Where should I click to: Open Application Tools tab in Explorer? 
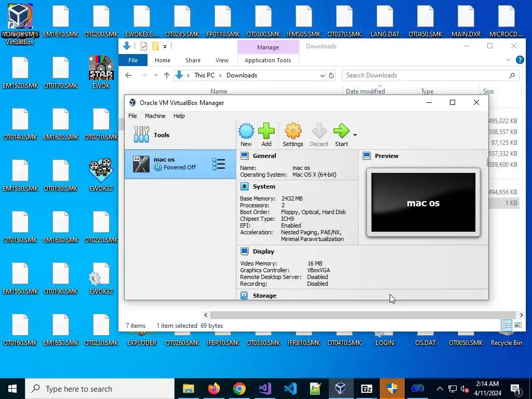(x=268, y=60)
